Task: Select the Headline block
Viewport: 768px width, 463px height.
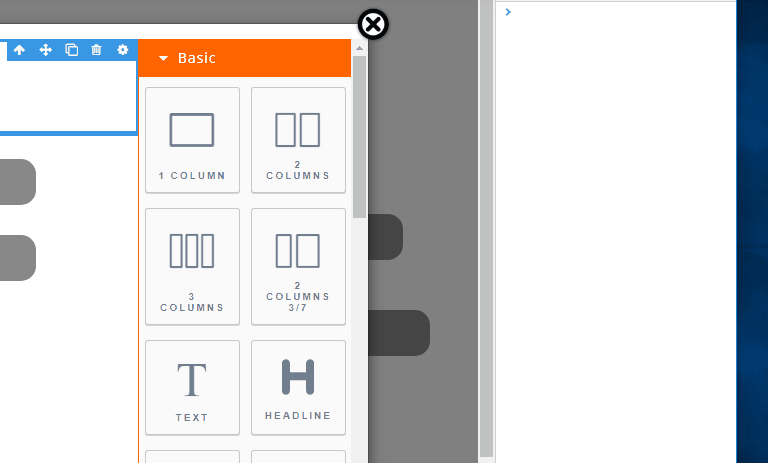Action: (x=298, y=388)
